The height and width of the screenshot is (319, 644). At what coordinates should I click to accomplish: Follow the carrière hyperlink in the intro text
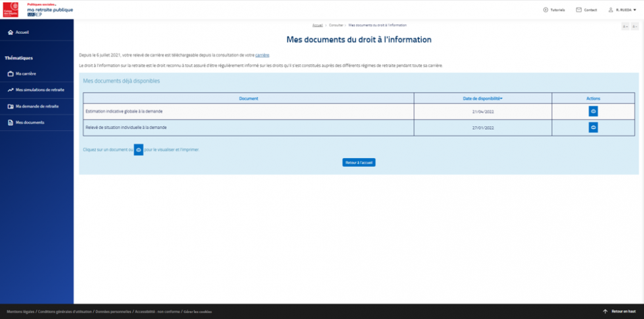[x=262, y=55]
